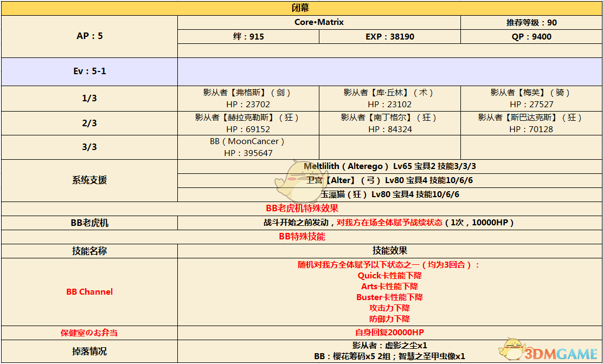Select the 推荐等级 : 90 cell
The width and height of the screenshot is (603, 364).
click(x=531, y=23)
